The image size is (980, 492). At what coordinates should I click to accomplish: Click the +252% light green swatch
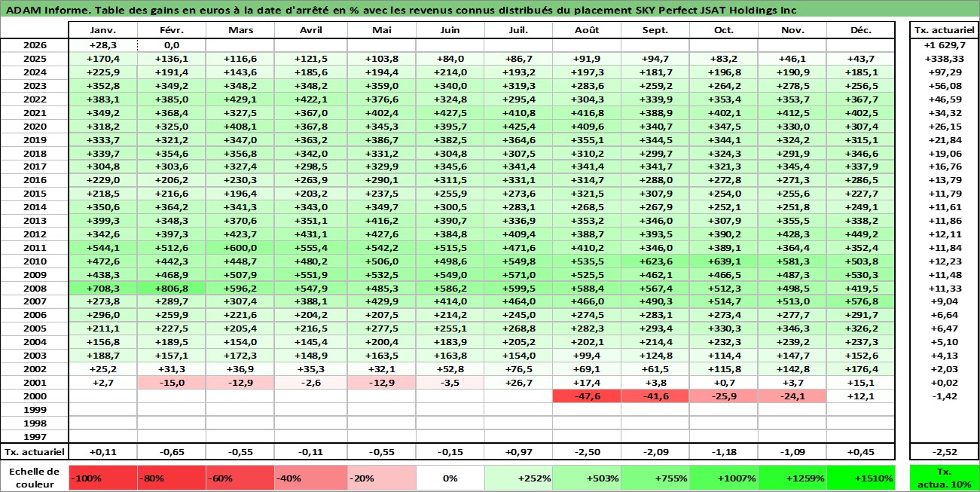pos(517,478)
